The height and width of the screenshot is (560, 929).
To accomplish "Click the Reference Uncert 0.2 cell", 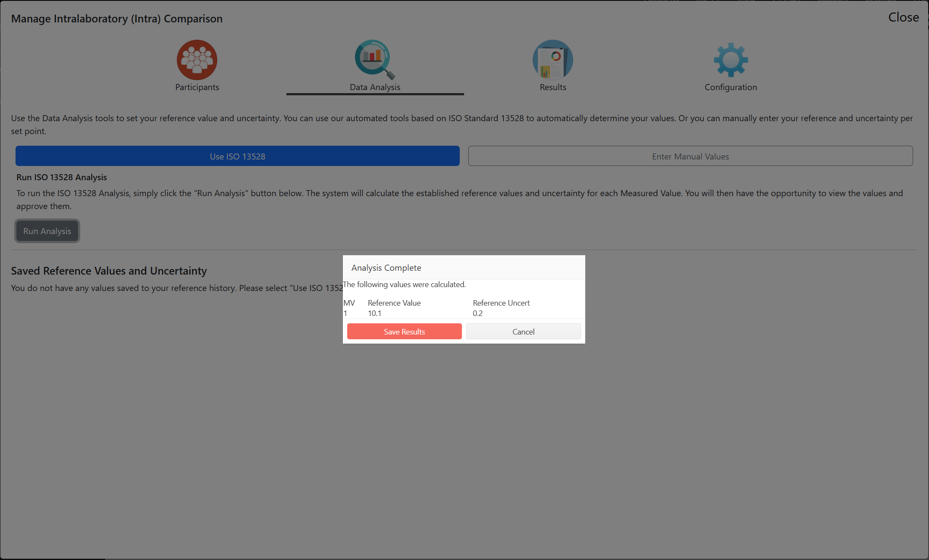I will point(477,313).
